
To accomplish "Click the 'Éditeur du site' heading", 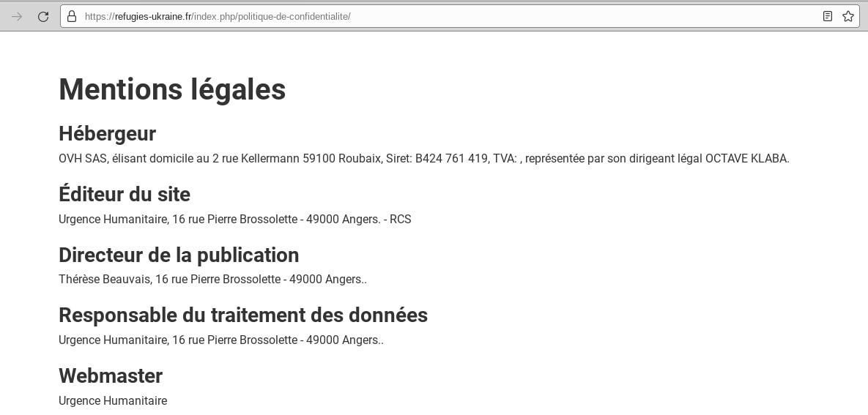I will click(x=125, y=194).
